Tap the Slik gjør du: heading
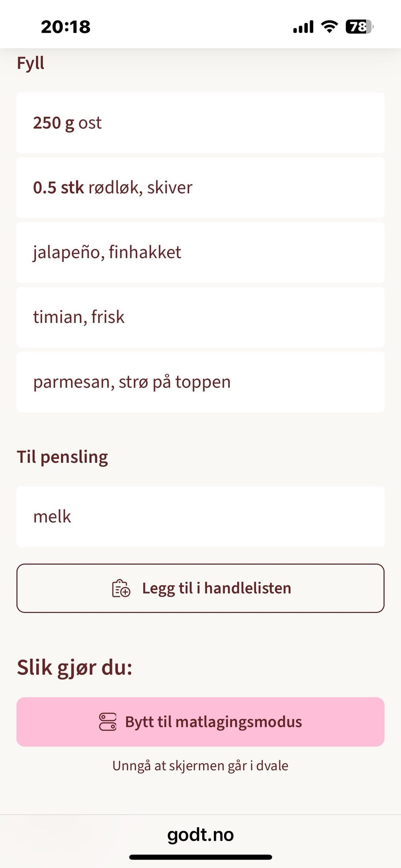The height and width of the screenshot is (868, 401). [75, 667]
